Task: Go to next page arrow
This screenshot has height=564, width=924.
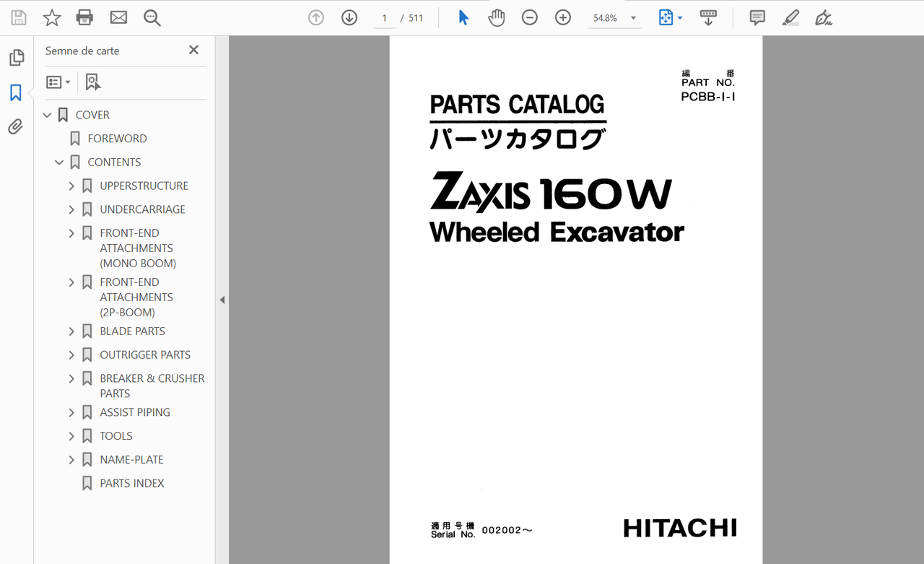Action: point(349,18)
